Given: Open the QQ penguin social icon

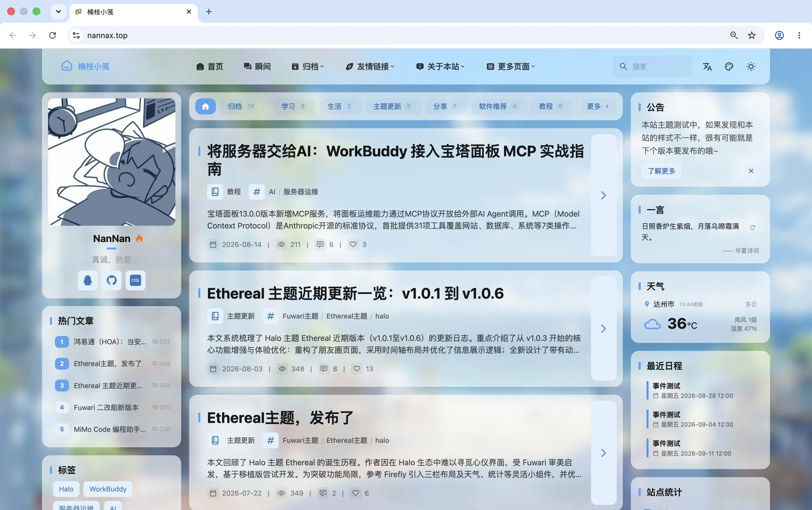Looking at the screenshot, I should point(88,280).
